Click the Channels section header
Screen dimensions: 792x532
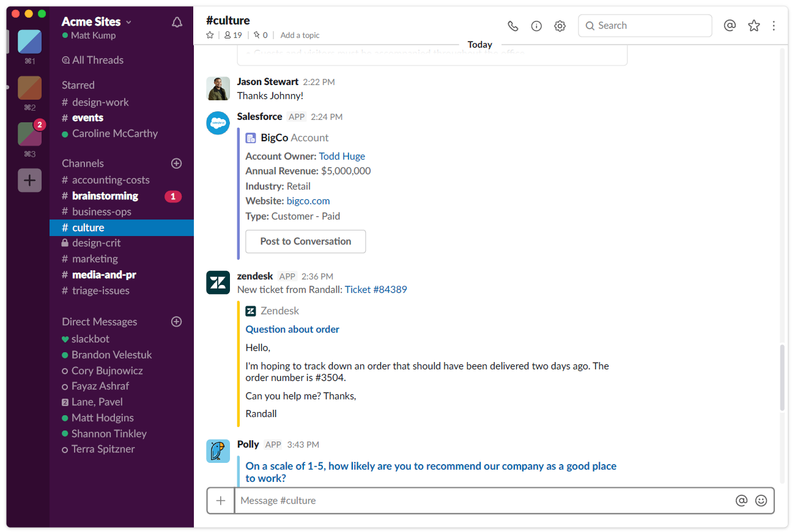pos(83,163)
